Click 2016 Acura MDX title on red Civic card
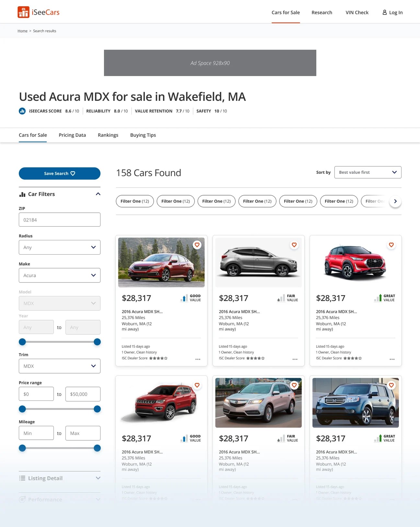Screen dimensions: 420x527 click(142, 311)
